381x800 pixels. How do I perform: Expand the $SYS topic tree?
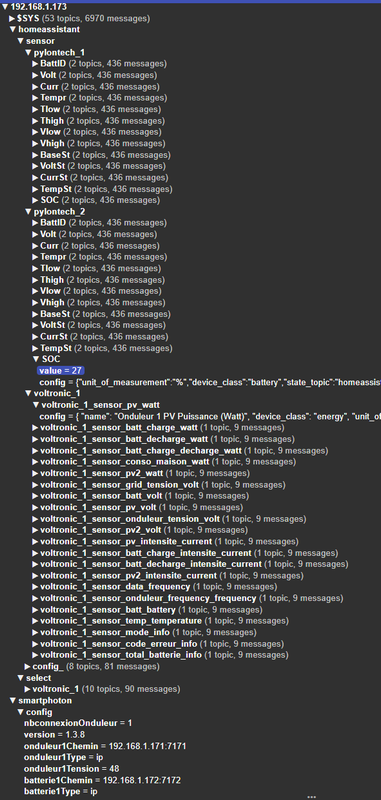[x=12, y=18]
